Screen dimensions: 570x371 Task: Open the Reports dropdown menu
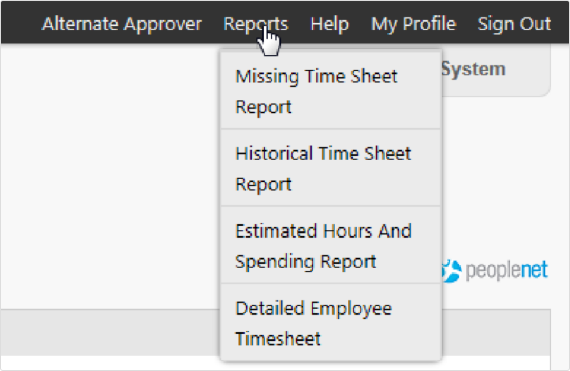[x=256, y=24]
